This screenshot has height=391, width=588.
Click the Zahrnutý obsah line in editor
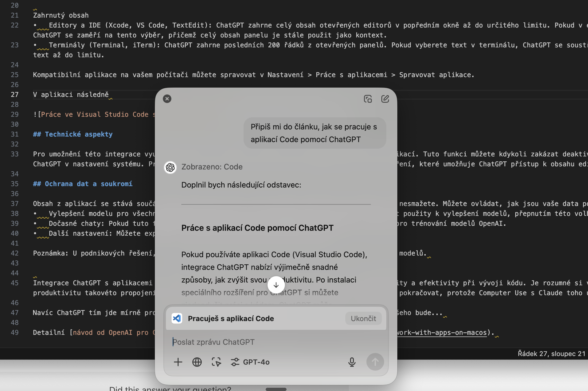click(x=61, y=15)
